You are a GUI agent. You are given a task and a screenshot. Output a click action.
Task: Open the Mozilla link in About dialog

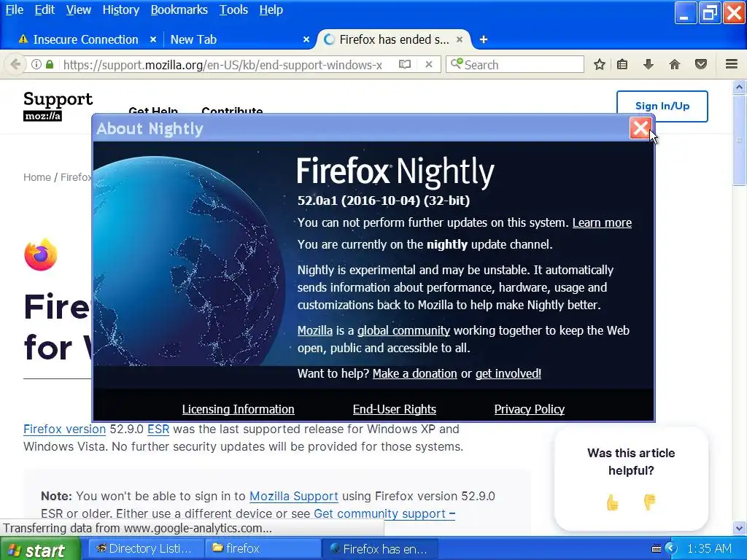315,330
